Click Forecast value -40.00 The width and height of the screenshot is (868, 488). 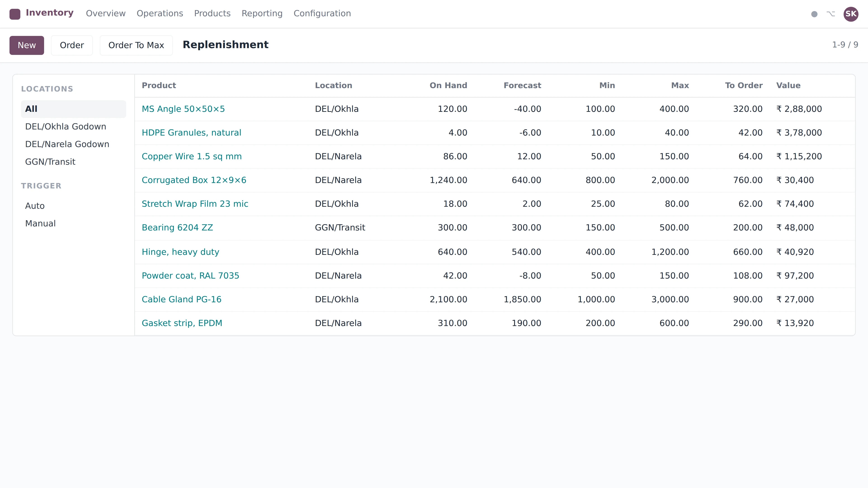tap(527, 109)
